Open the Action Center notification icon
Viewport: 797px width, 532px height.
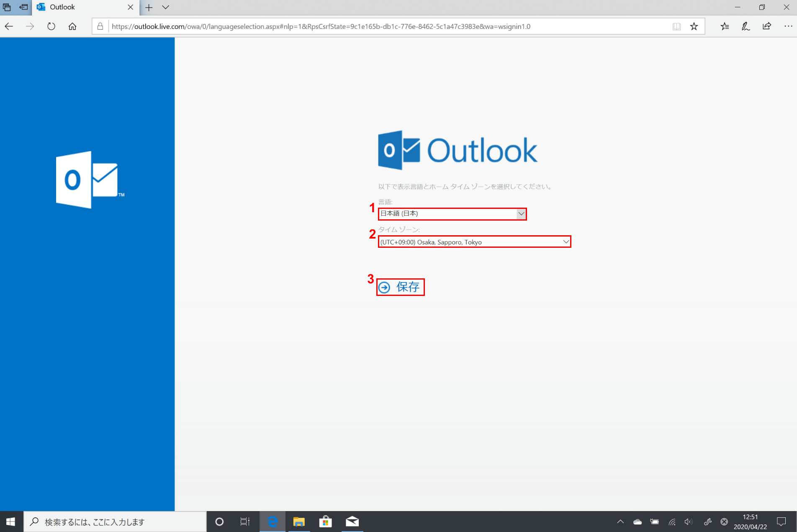pyautogui.click(x=782, y=522)
